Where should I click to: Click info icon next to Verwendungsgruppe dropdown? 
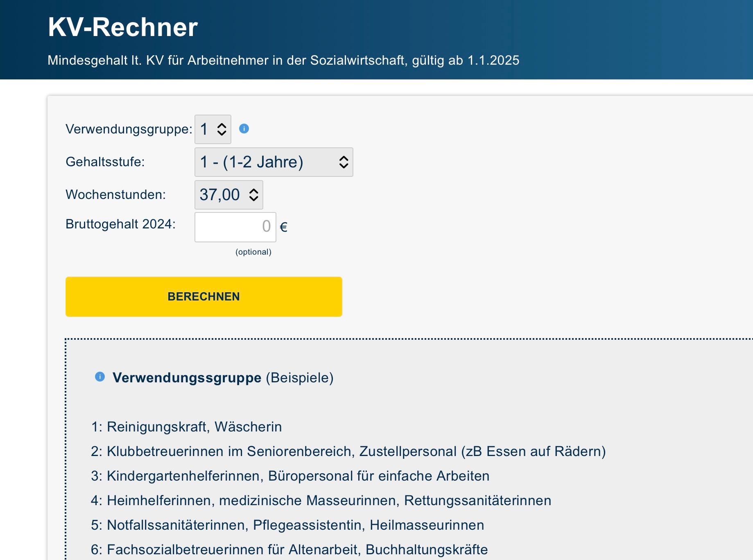(x=244, y=129)
